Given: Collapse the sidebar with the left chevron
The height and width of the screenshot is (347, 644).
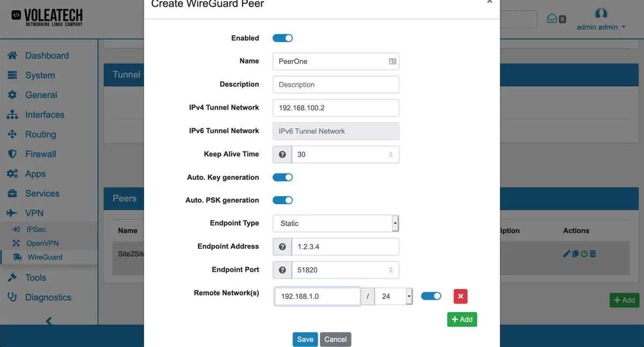Looking at the screenshot, I should 48,321.
